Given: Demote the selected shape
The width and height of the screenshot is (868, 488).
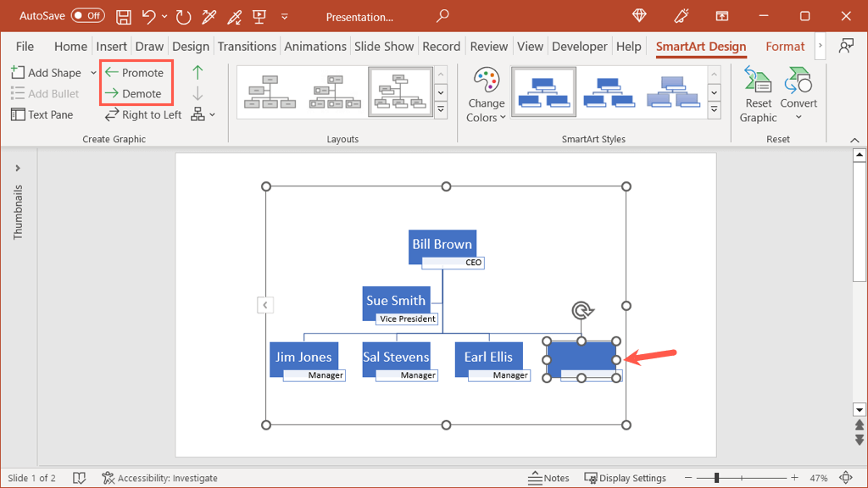Looking at the screenshot, I should [x=134, y=93].
